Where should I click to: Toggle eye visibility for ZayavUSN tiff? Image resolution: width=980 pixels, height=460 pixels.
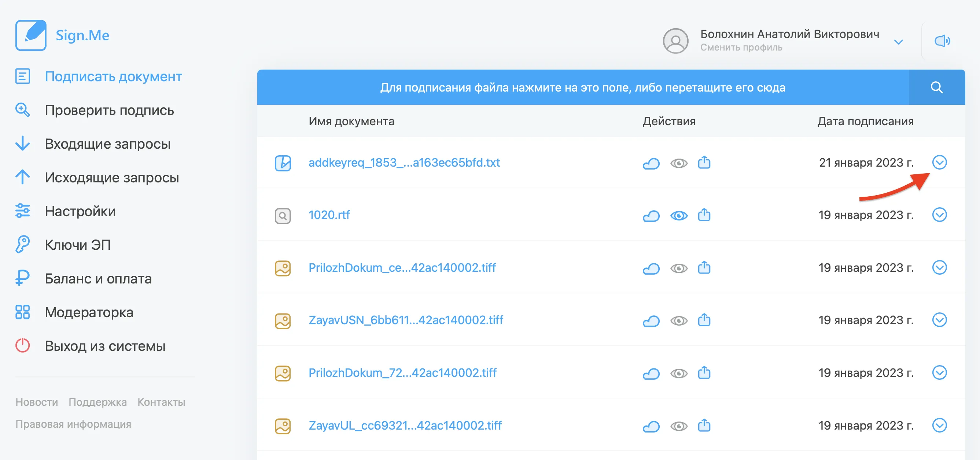click(679, 321)
